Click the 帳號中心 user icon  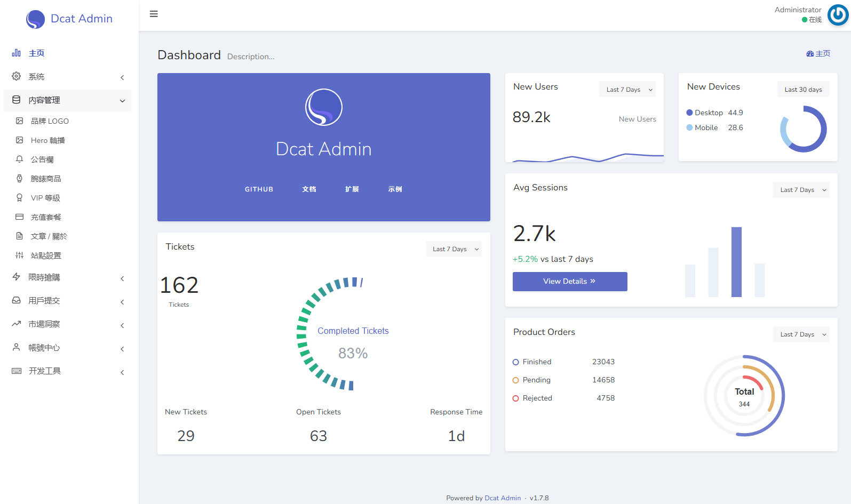point(17,347)
